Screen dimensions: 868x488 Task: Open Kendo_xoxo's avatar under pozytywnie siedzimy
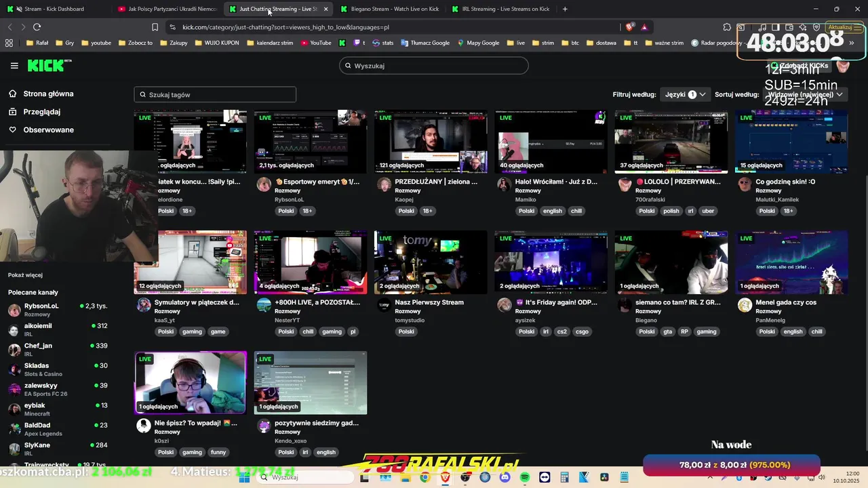pos(264,426)
